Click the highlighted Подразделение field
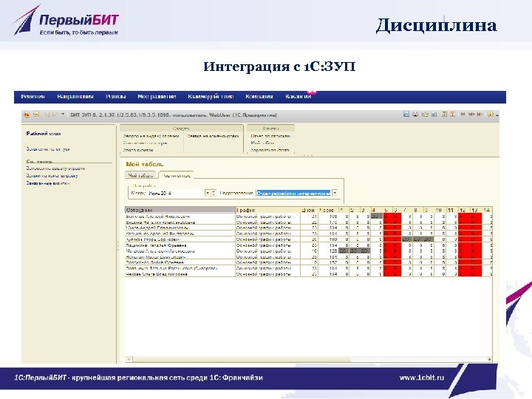The image size is (532, 399). point(293,193)
